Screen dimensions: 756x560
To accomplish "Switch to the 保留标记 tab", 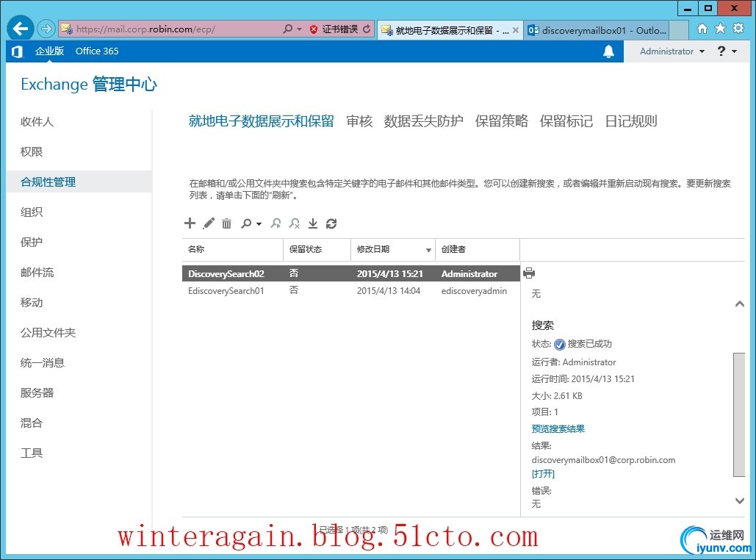I will [566, 121].
